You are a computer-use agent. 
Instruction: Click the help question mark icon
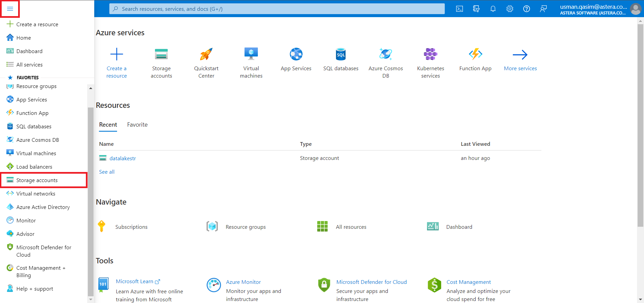(526, 9)
